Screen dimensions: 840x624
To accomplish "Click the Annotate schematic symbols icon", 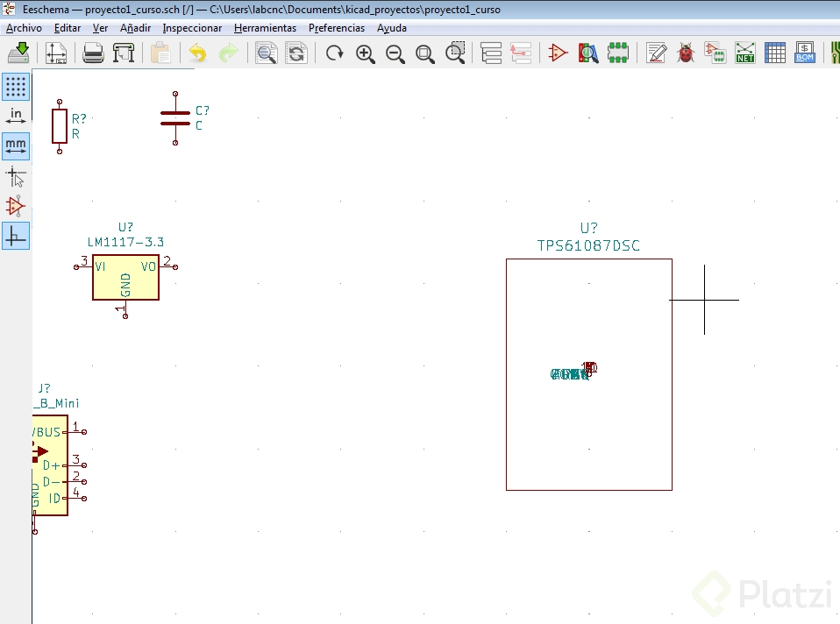I will pos(656,53).
